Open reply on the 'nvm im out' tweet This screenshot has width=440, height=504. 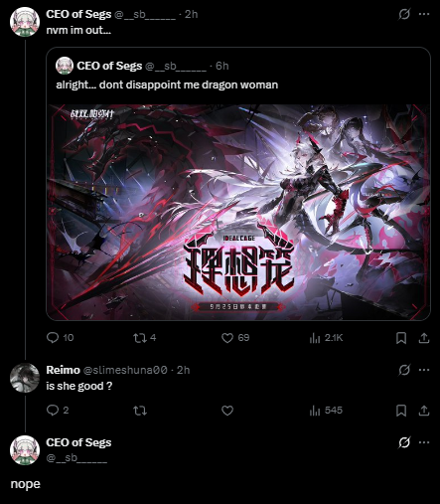pyautogui.click(x=60, y=338)
